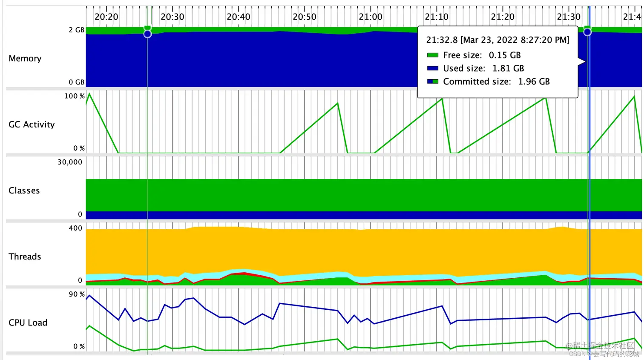Click the bookmark marker near 20:26 on the memory graph
The height and width of the screenshot is (360, 644).
tap(147, 34)
